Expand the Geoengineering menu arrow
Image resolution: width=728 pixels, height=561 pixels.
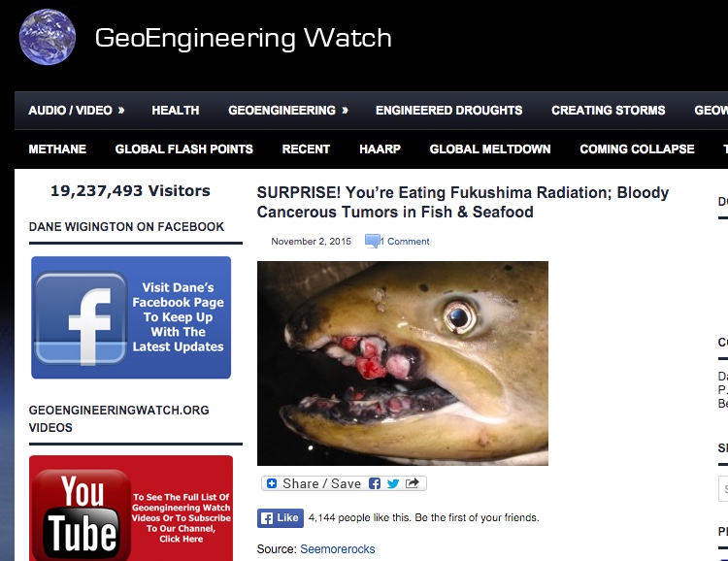[x=345, y=110]
